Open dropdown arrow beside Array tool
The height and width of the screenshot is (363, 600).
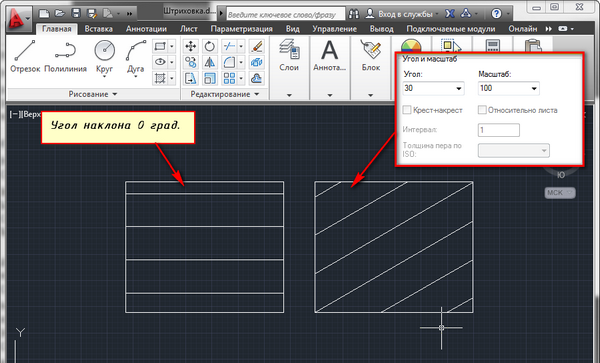pyautogui.click(x=241, y=78)
